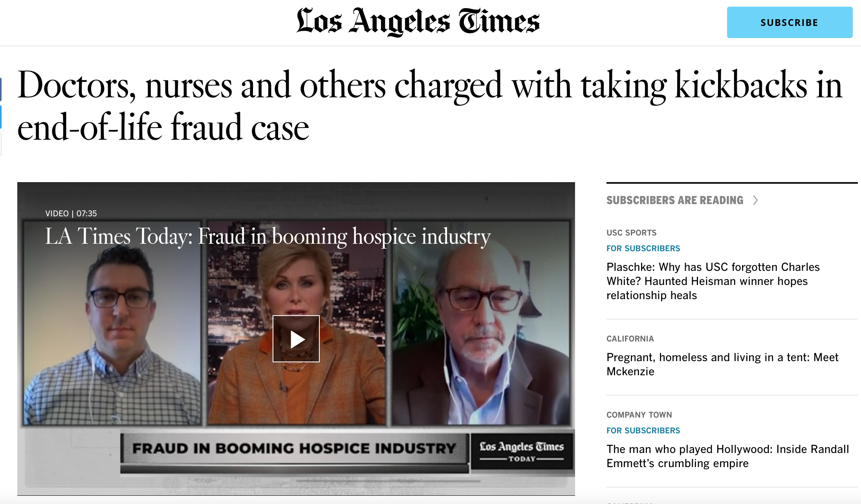Click For Subscribers tag under USC Sports

pos(643,248)
